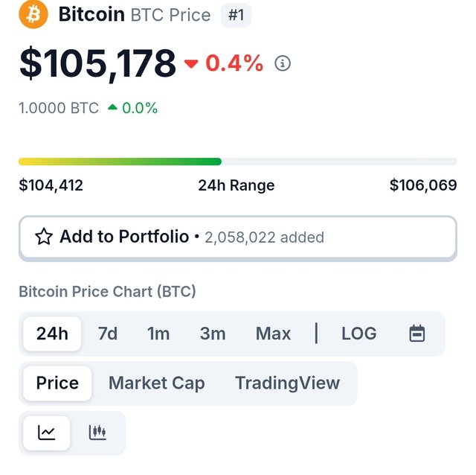Click the #1 rank badge
The height and width of the screenshot is (475, 476).
coord(236,15)
